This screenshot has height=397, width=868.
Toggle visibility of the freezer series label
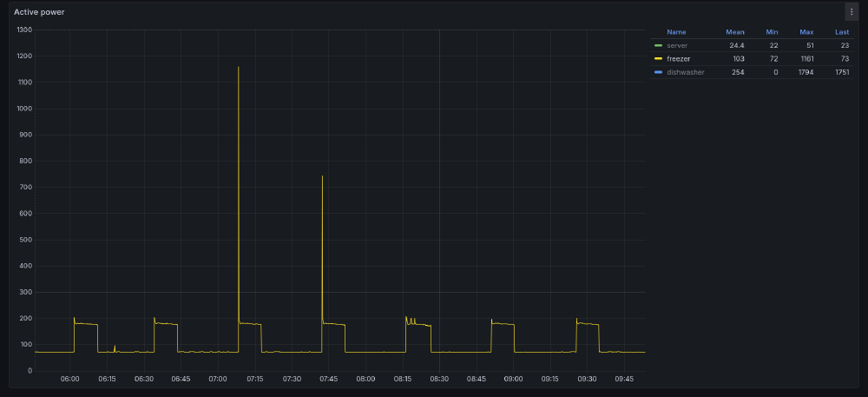pos(678,58)
